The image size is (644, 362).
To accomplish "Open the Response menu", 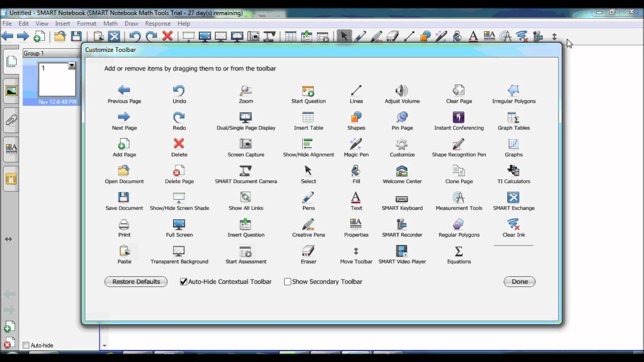I will [158, 23].
